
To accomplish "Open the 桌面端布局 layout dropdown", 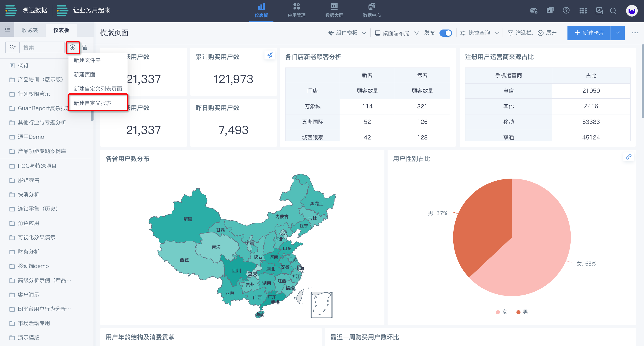I will point(397,33).
